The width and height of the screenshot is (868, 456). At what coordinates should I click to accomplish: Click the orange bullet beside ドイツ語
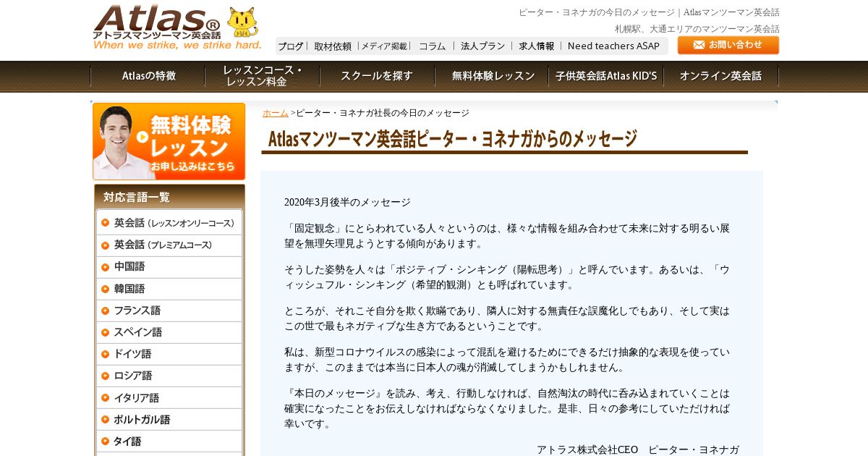coord(106,353)
